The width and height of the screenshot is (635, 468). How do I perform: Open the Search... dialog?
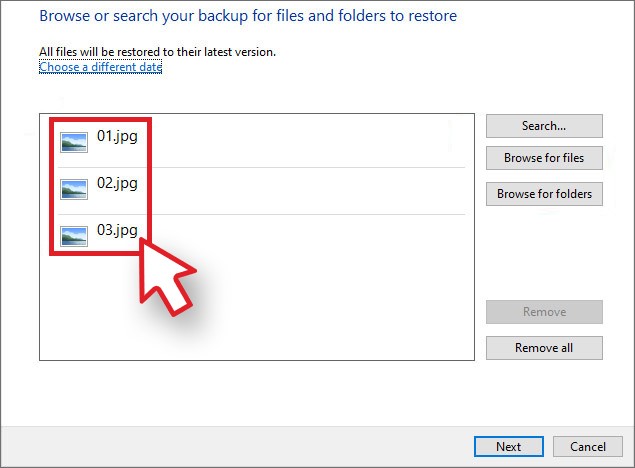click(544, 126)
